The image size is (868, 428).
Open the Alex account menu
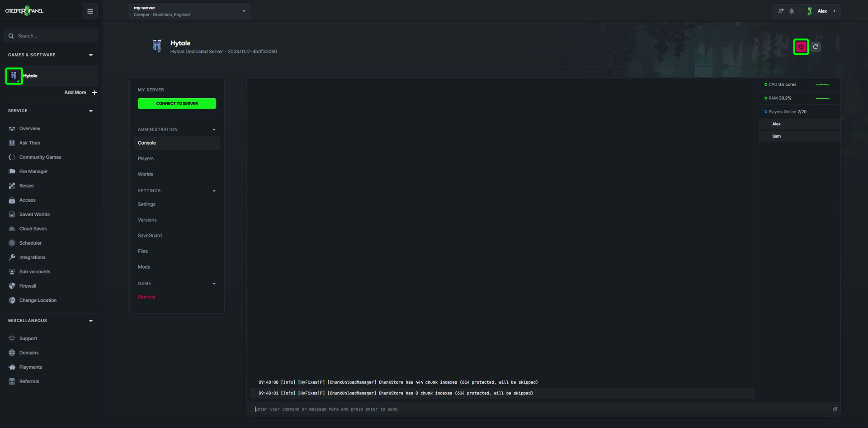click(822, 11)
